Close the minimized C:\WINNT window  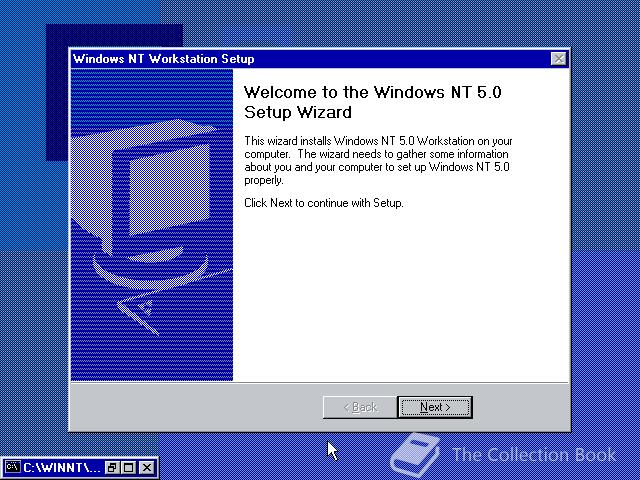tap(147, 467)
